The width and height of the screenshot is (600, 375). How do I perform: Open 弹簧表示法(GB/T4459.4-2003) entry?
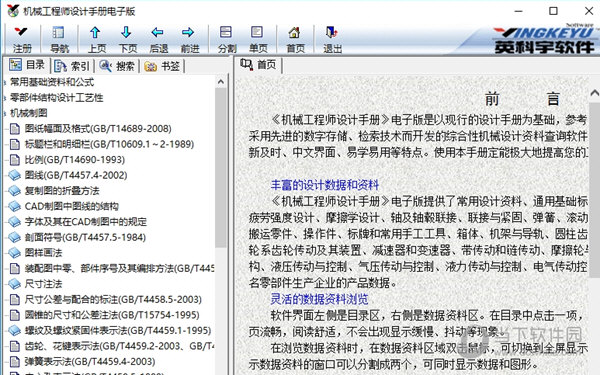coord(90,362)
